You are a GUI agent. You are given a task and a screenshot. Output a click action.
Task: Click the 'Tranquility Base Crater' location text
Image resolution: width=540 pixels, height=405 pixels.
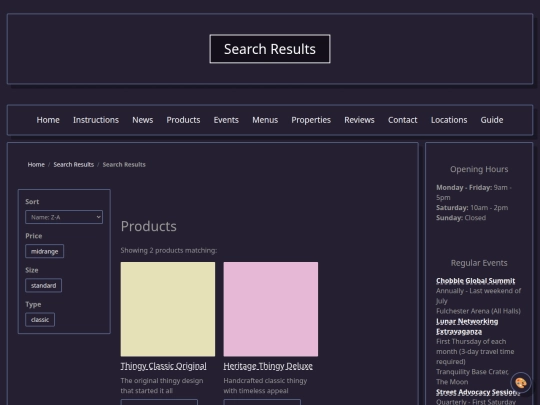[x=472, y=372]
